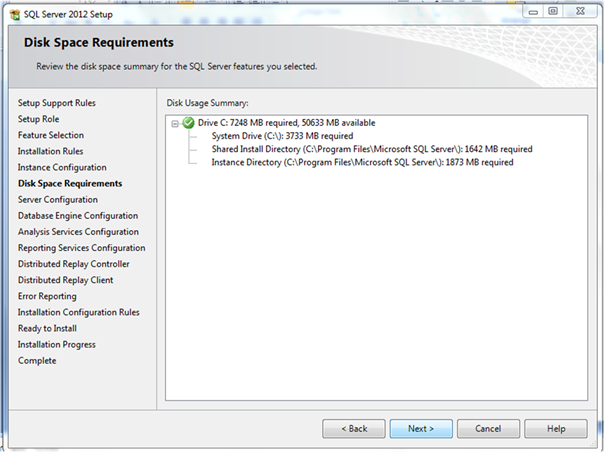Select Distributed Replay Controller step
The image size is (604, 452).
(74, 264)
